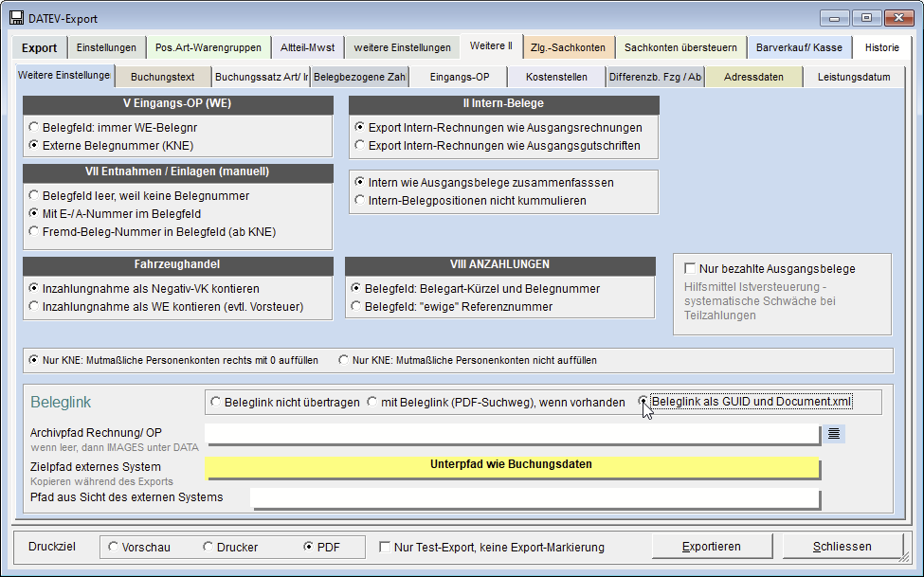Focus 'Pfad aus Sicht des externen Systems' field
Image resolution: width=924 pixels, height=577 pixels.
(x=535, y=498)
